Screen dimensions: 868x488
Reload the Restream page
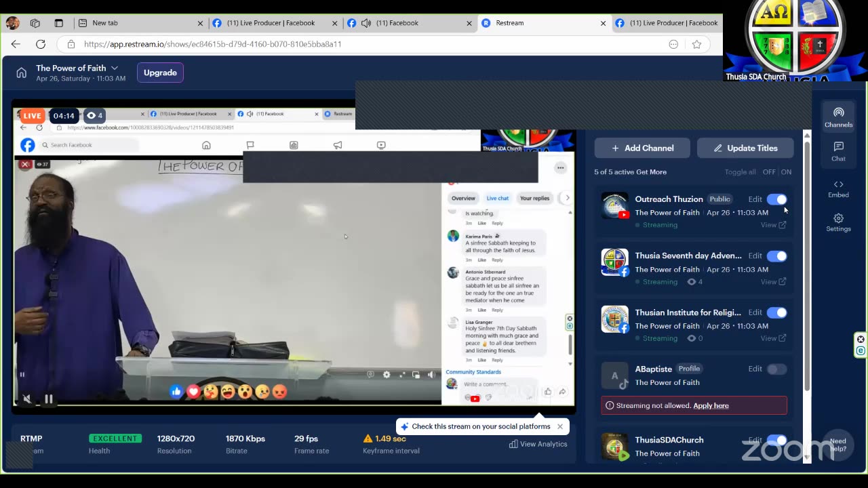(x=41, y=44)
